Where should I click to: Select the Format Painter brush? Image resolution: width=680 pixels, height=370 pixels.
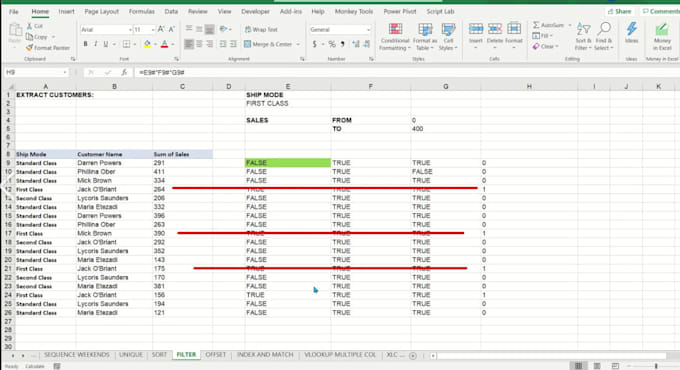(x=48, y=48)
